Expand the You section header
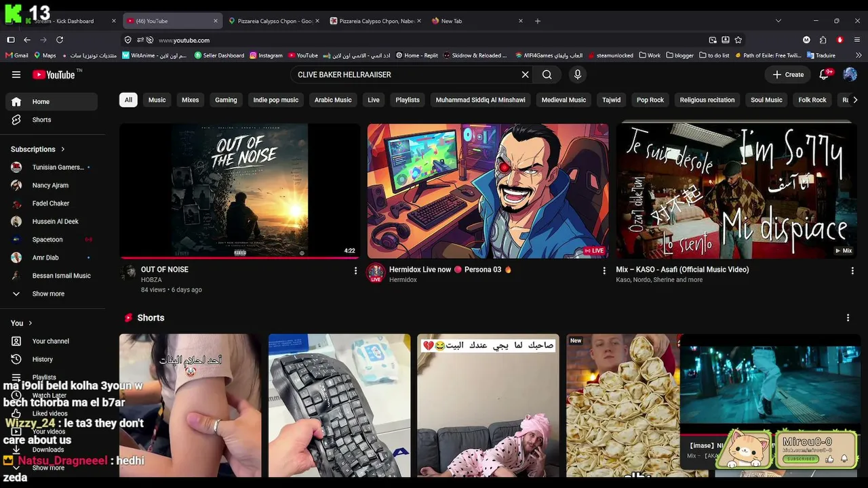868x488 pixels. pyautogui.click(x=22, y=323)
